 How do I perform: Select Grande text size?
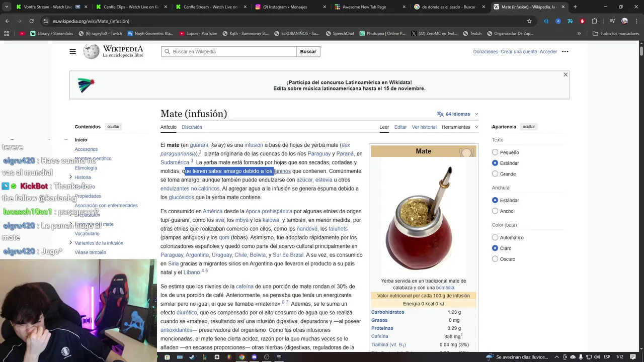495,174
